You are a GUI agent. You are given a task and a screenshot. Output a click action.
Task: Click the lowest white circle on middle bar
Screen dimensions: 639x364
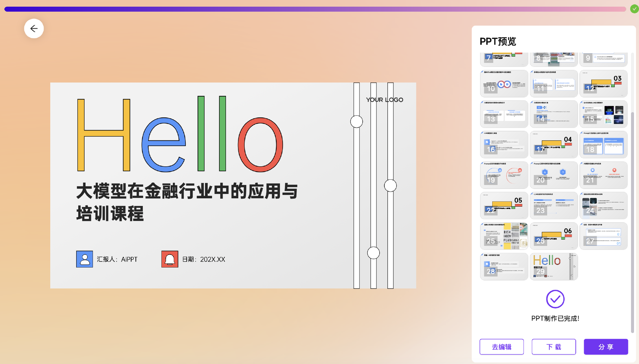(373, 253)
